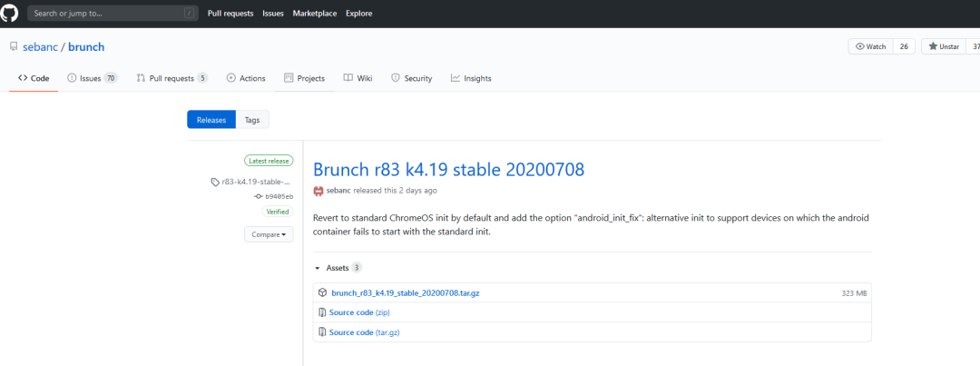Click the repository book icon
The image size is (980, 366).
click(x=14, y=47)
